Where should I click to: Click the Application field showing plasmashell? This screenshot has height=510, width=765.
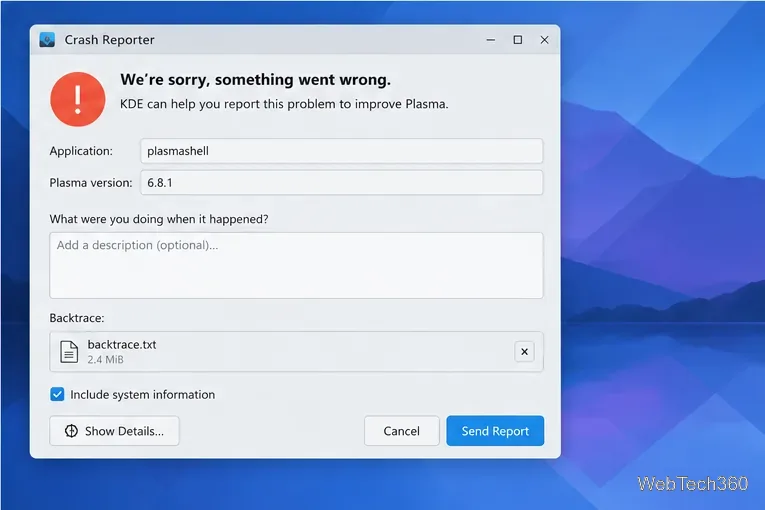(342, 151)
